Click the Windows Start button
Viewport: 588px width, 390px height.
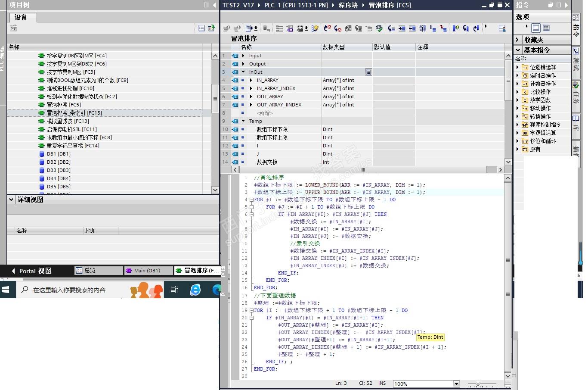pyautogui.click(x=6, y=290)
